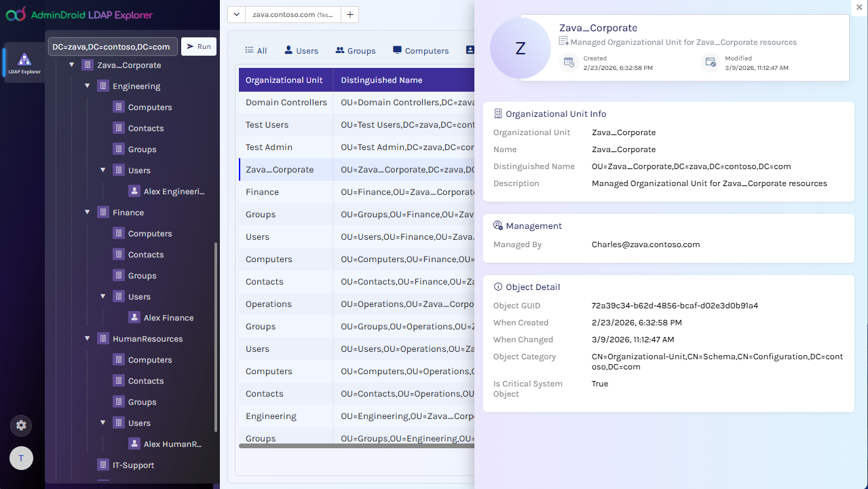Click the Run button

[x=198, y=46]
